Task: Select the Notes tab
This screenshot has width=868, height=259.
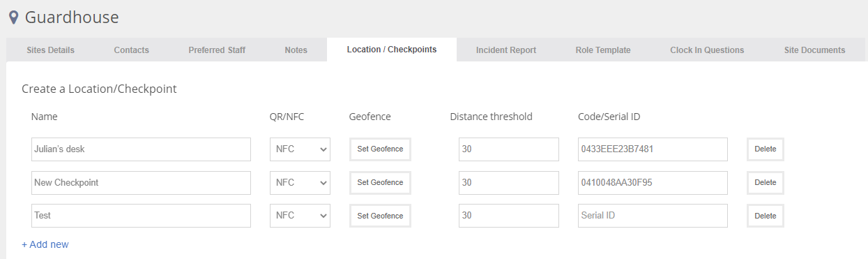Action: 296,50
